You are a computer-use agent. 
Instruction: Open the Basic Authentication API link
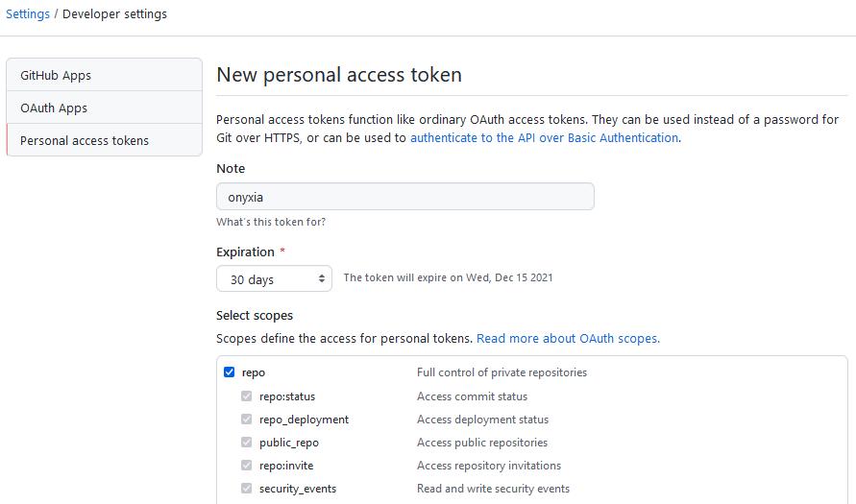point(544,137)
